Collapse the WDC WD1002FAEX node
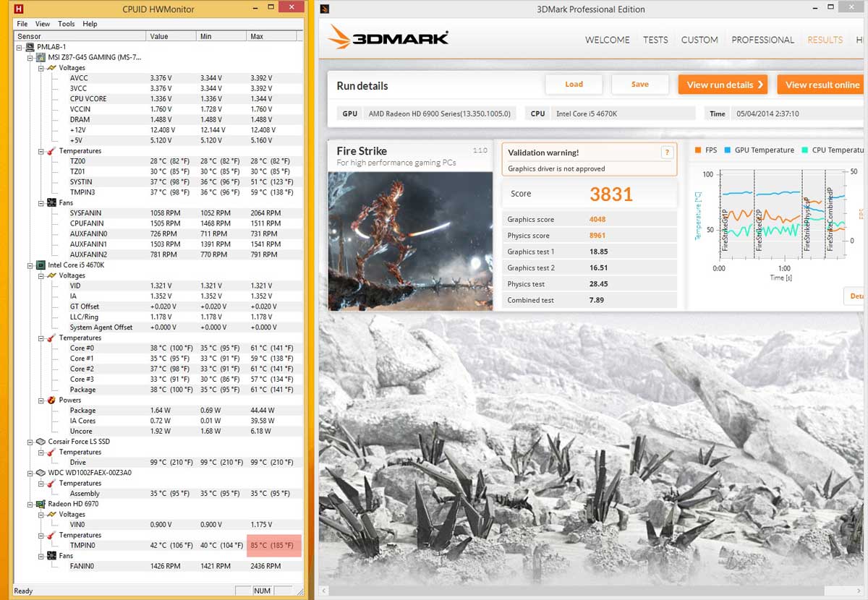 pos(30,473)
